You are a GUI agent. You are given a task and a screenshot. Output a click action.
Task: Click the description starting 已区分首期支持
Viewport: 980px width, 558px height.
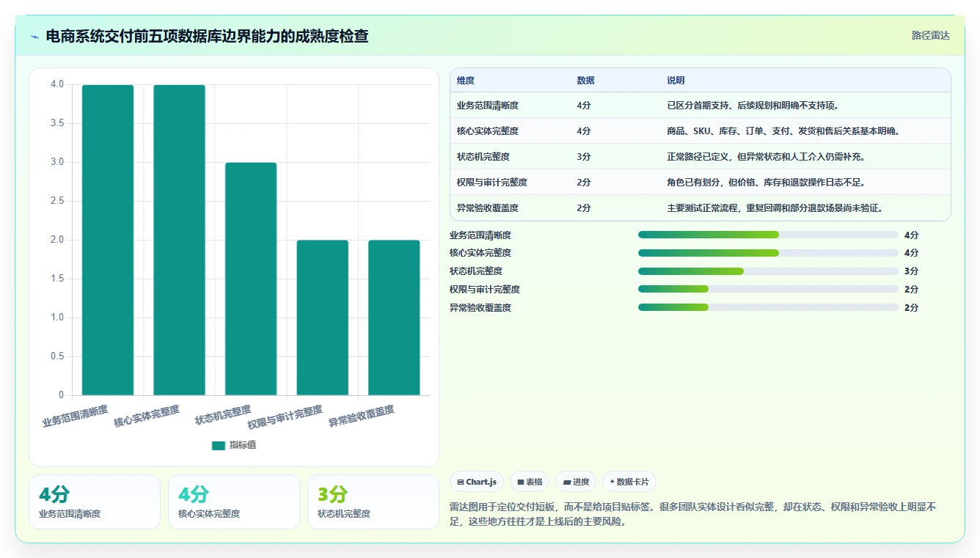click(x=753, y=106)
